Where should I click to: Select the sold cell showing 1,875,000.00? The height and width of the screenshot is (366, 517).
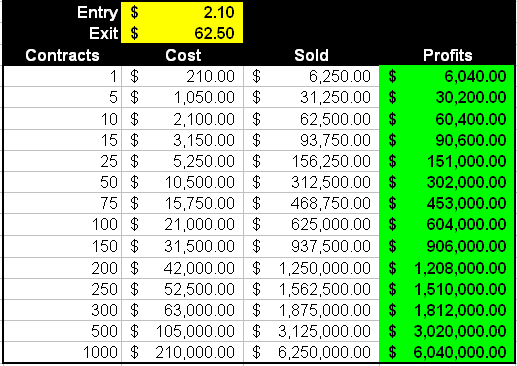click(x=311, y=310)
